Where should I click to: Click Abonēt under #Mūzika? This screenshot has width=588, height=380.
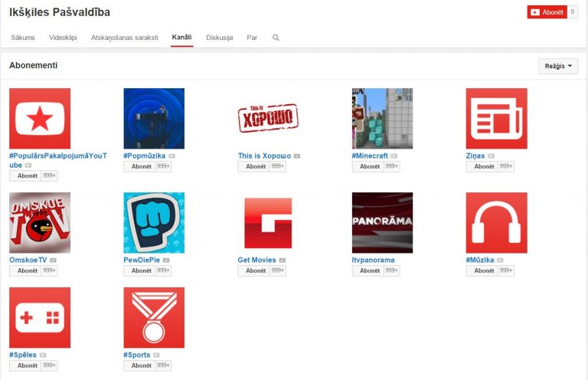pos(482,271)
